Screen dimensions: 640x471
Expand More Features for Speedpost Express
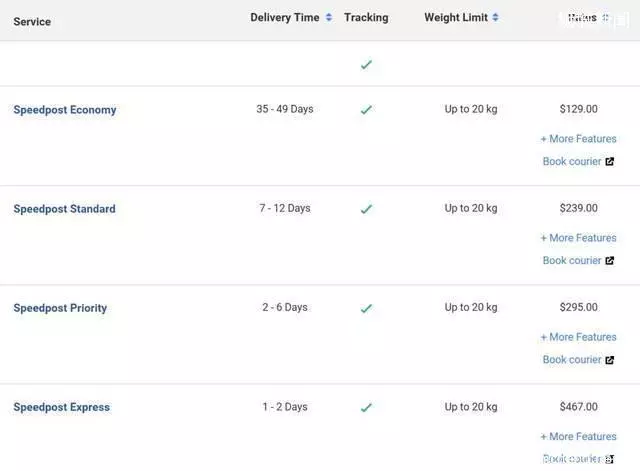(x=578, y=436)
